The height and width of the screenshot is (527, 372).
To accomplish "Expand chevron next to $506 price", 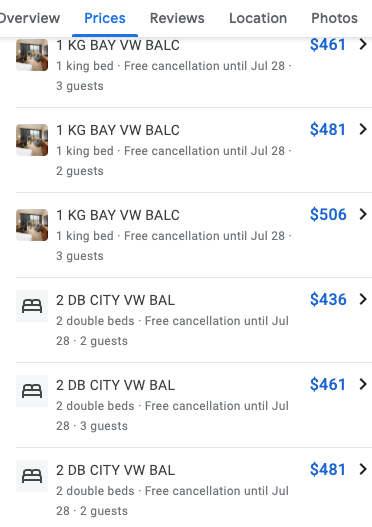I will pyautogui.click(x=363, y=214).
